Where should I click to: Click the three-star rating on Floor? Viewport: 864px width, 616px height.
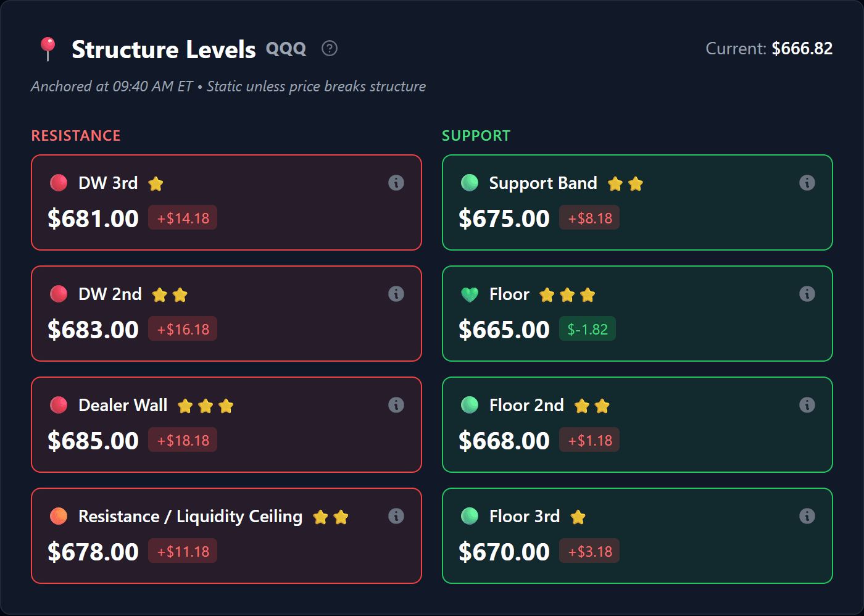(x=567, y=294)
